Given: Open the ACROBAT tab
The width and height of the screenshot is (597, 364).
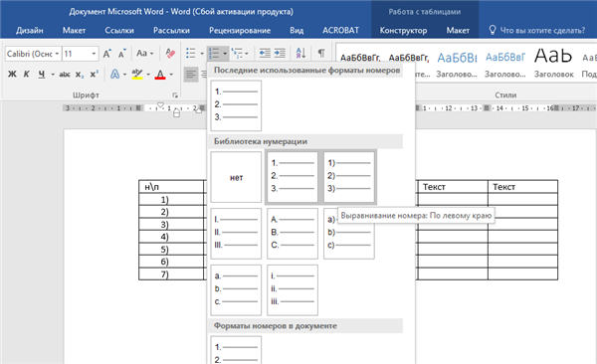Looking at the screenshot, I should coord(340,31).
